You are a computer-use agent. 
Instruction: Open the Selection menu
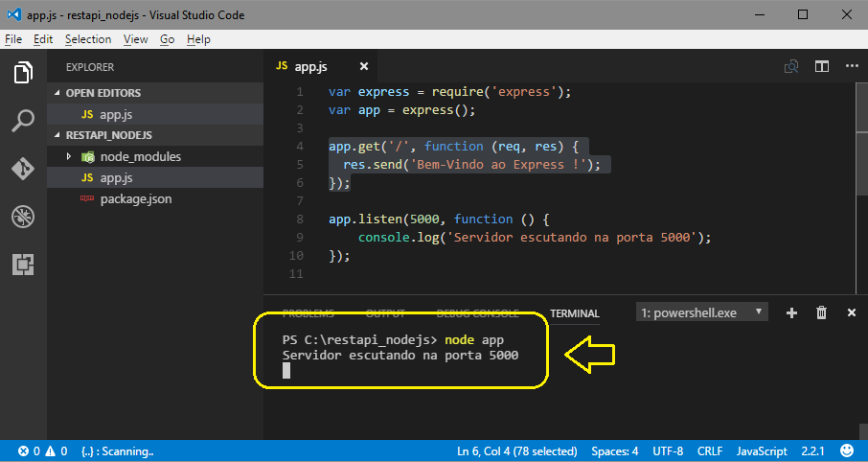pyautogui.click(x=88, y=39)
